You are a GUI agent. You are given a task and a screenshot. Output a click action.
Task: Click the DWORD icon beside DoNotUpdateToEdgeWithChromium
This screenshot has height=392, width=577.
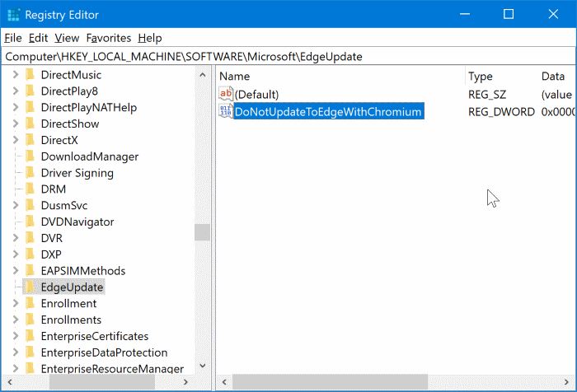click(226, 111)
